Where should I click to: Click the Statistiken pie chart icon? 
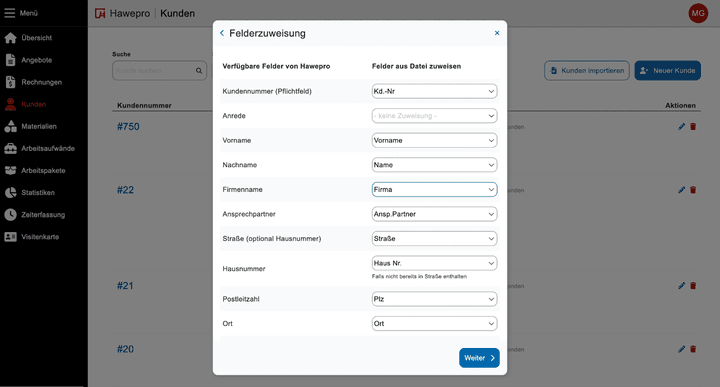(x=11, y=192)
